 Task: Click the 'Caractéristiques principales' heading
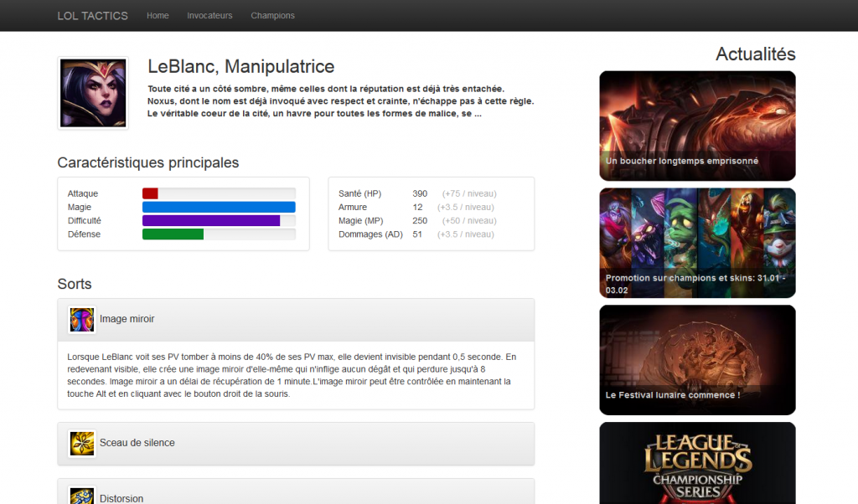(148, 163)
